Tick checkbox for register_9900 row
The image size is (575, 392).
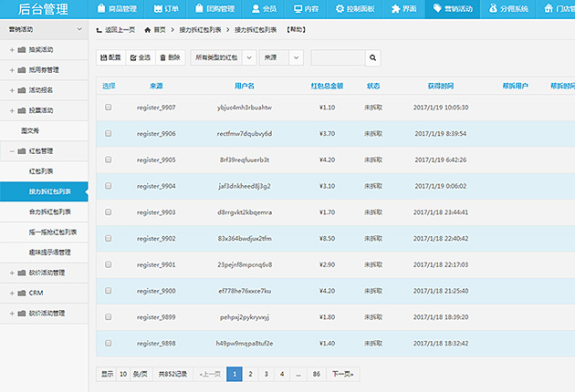tap(109, 291)
